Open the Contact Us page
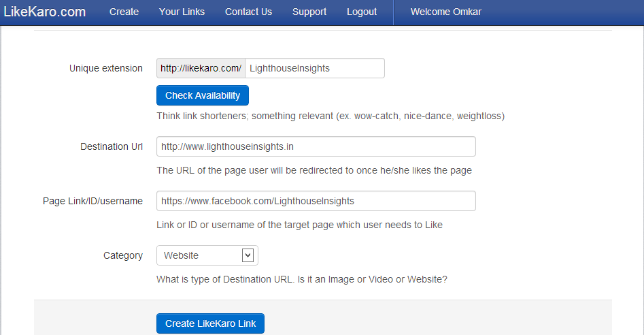Screen dimensions: 644x335 pyautogui.click(x=248, y=12)
